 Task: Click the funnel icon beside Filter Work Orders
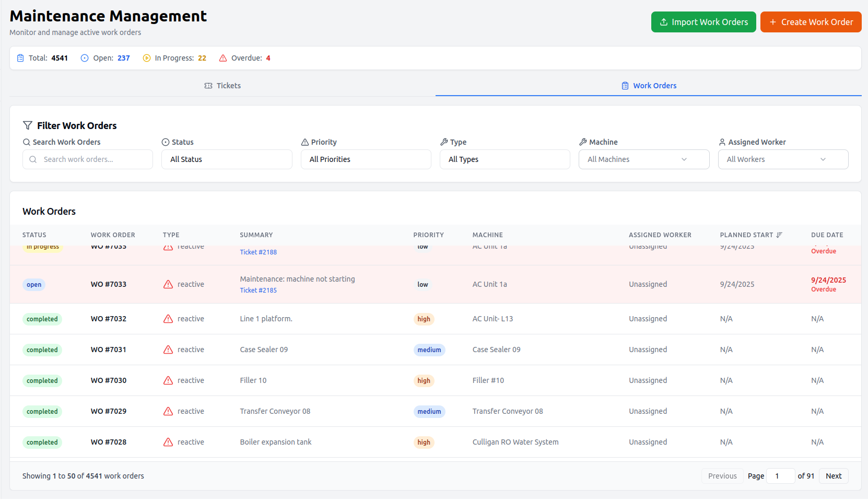coord(27,125)
